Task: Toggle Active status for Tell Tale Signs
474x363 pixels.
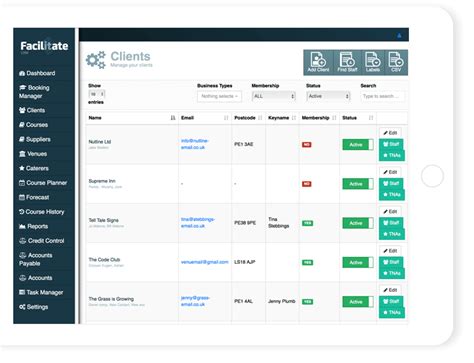Action: 358,223
